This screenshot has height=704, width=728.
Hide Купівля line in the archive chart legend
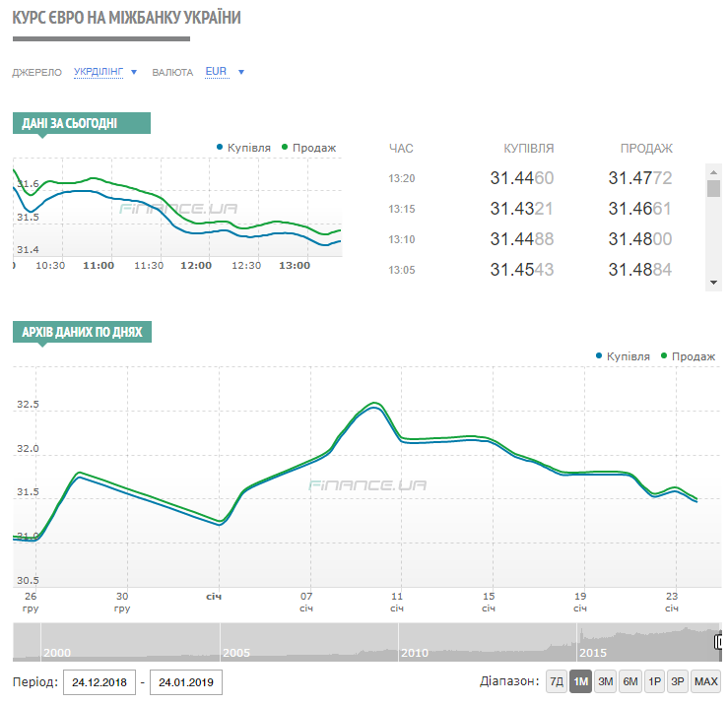tap(623, 355)
